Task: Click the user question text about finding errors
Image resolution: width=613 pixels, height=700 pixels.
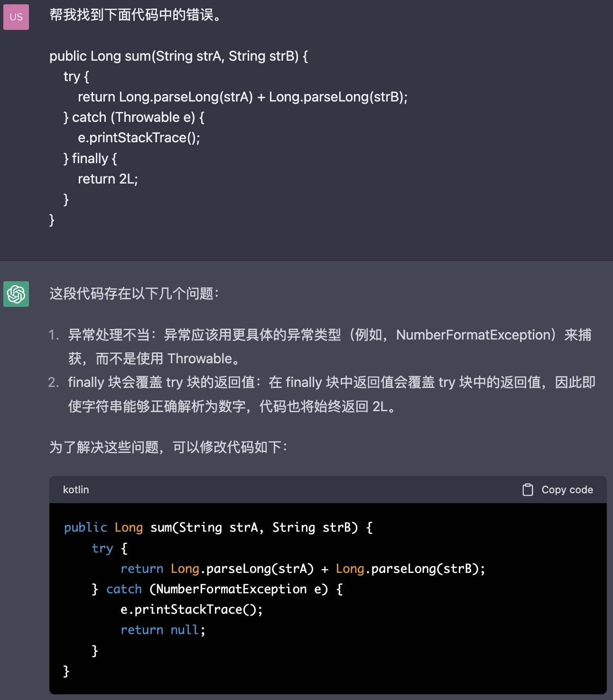Action: tap(134, 16)
